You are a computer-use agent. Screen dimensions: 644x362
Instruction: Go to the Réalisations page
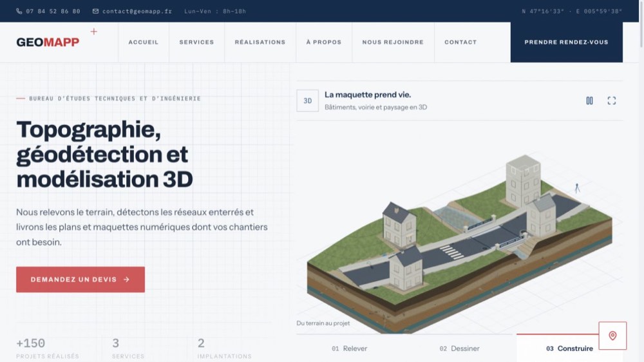260,42
